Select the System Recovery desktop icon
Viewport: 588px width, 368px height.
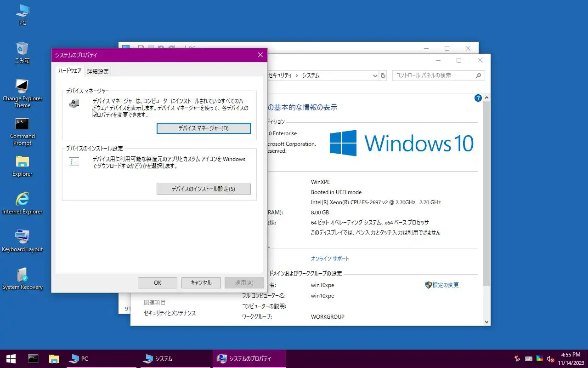(22, 279)
